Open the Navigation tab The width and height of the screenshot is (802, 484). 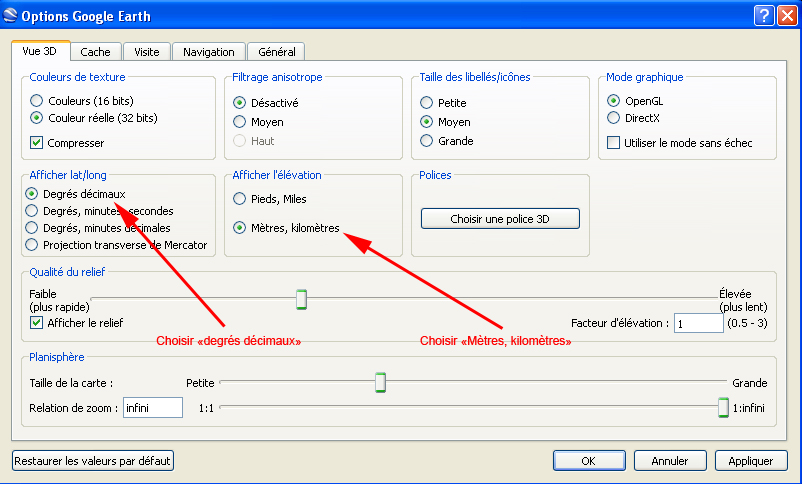209,52
